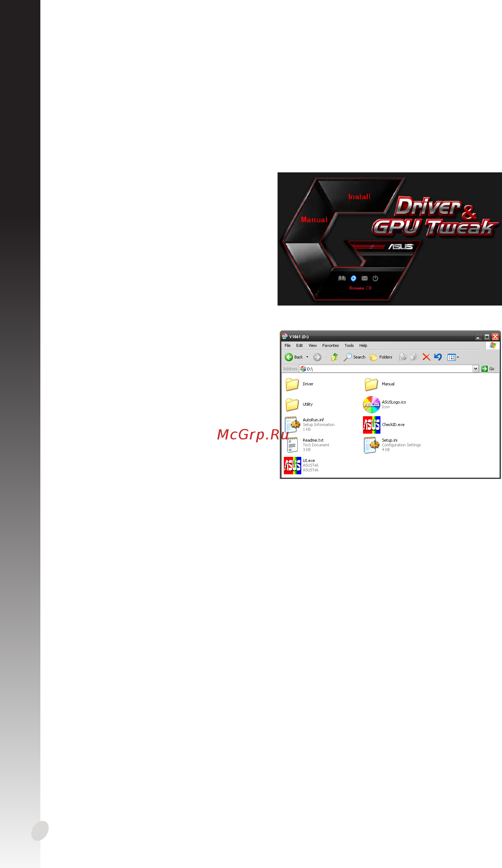The image size is (502, 868).
Task: Open the Views dropdown button
Action: (x=453, y=357)
